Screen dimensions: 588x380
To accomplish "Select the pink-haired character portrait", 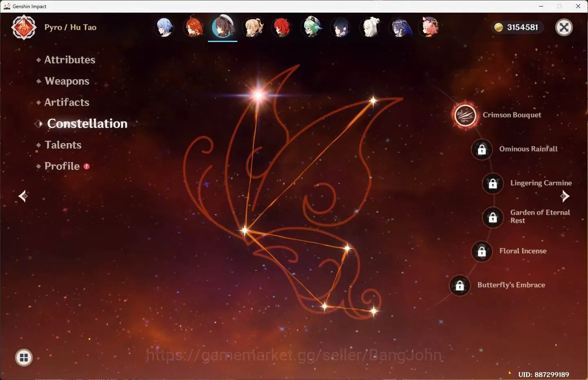I will click(429, 27).
